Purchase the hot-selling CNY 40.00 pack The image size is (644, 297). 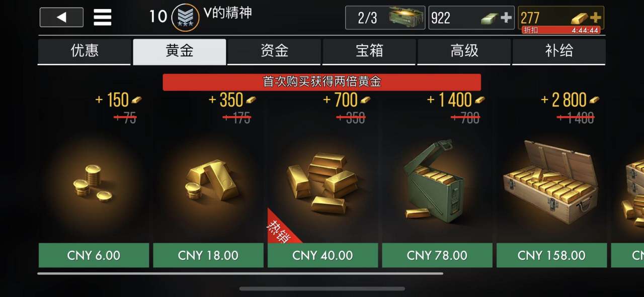coord(323,255)
